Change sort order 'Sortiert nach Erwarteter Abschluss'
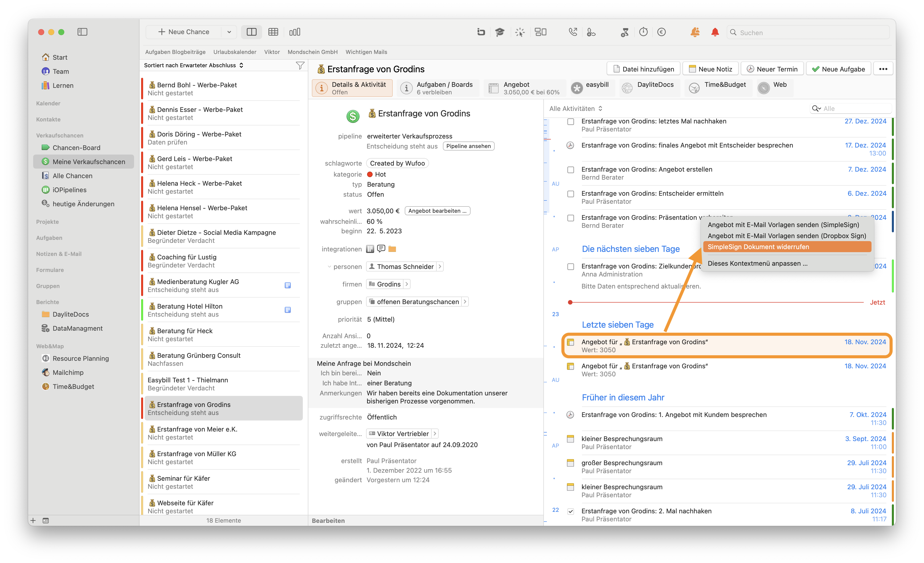Image resolution: width=924 pixels, height=563 pixels. click(x=194, y=65)
